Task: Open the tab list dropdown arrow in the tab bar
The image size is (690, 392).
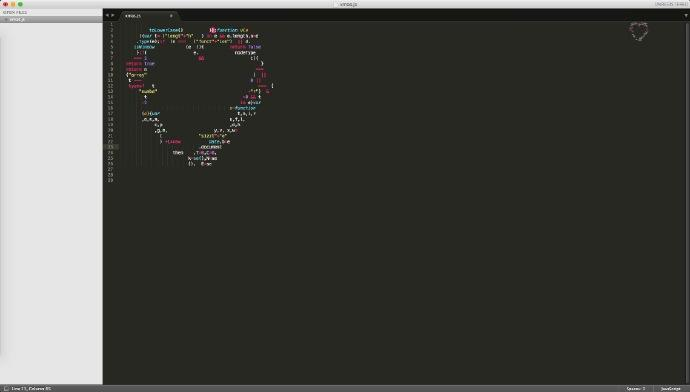Action: point(686,15)
